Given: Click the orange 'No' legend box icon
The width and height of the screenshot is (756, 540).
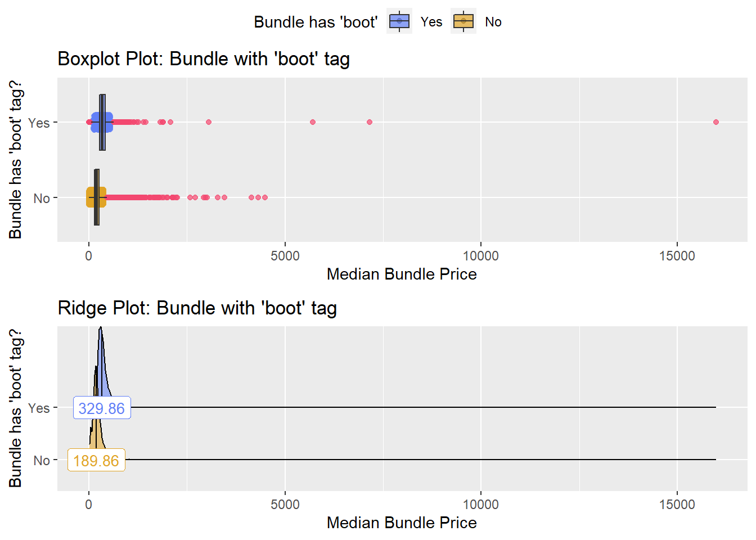Looking at the screenshot, I should [463, 21].
